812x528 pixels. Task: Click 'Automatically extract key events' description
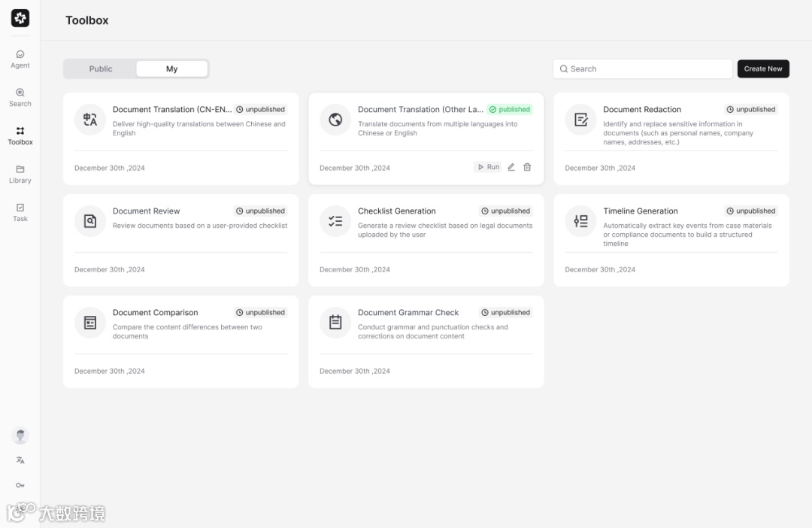click(687, 234)
